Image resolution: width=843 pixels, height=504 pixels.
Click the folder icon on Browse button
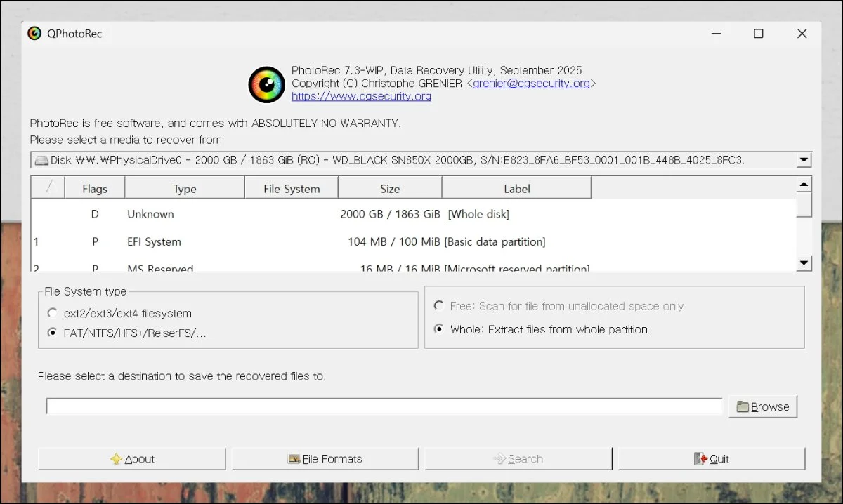(743, 406)
